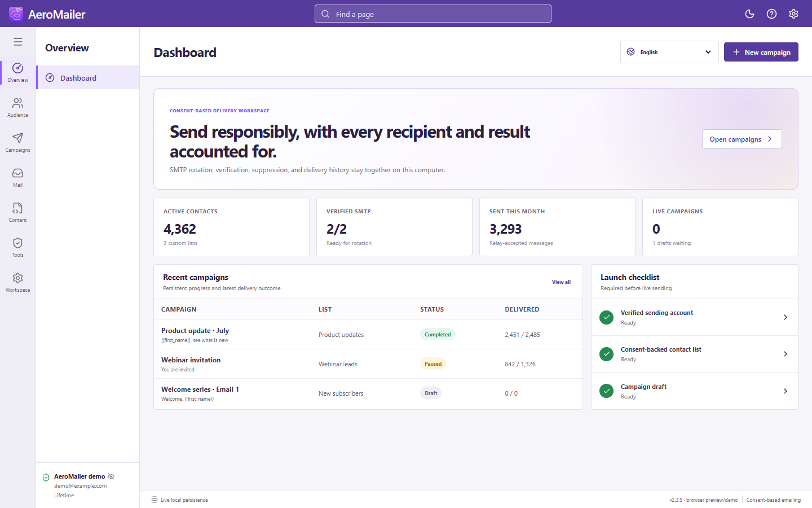
Task: Click the Live Campaigns stat card
Action: pyautogui.click(x=720, y=227)
